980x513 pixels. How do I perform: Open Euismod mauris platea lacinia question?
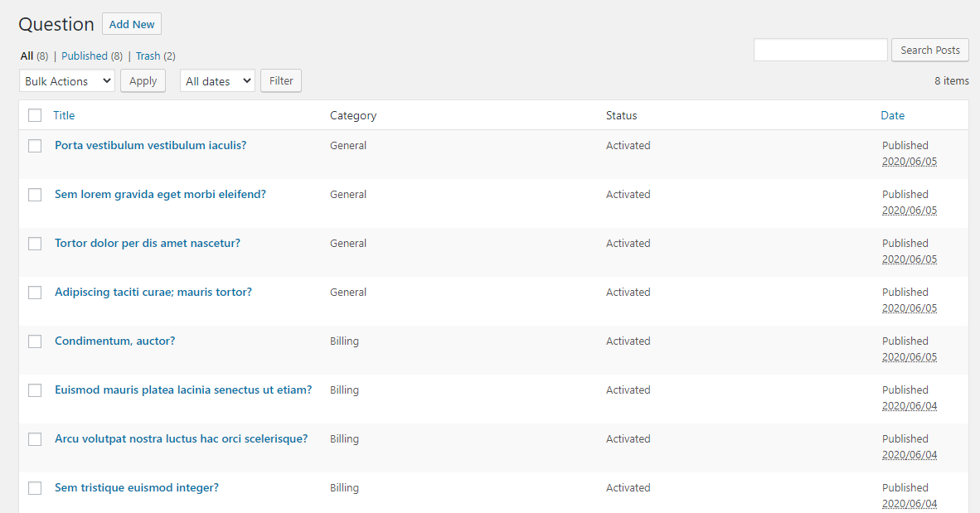click(183, 390)
